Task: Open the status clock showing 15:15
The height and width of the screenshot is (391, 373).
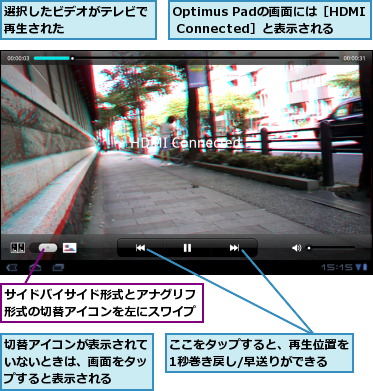Action: [337, 267]
